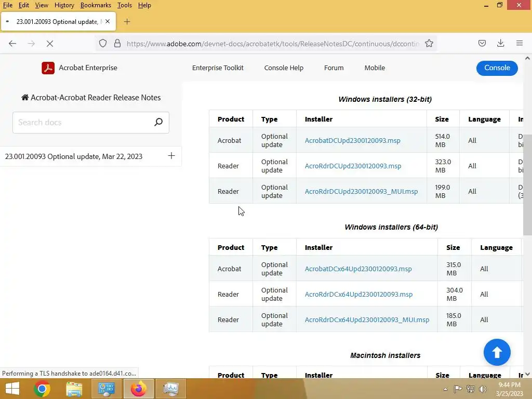This screenshot has height=399, width=532.
Task: Open network status tray icon
Action: pyautogui.click(x=470, y=389)
